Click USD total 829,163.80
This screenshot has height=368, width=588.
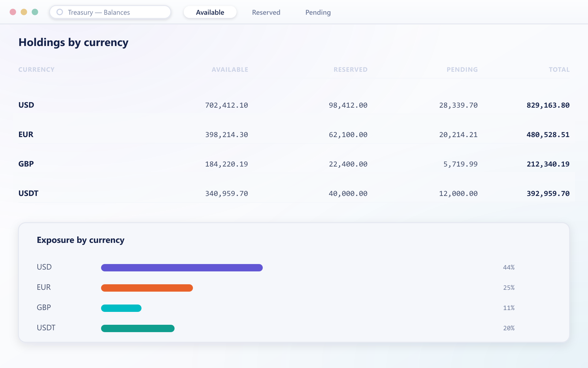click(548, 105)
